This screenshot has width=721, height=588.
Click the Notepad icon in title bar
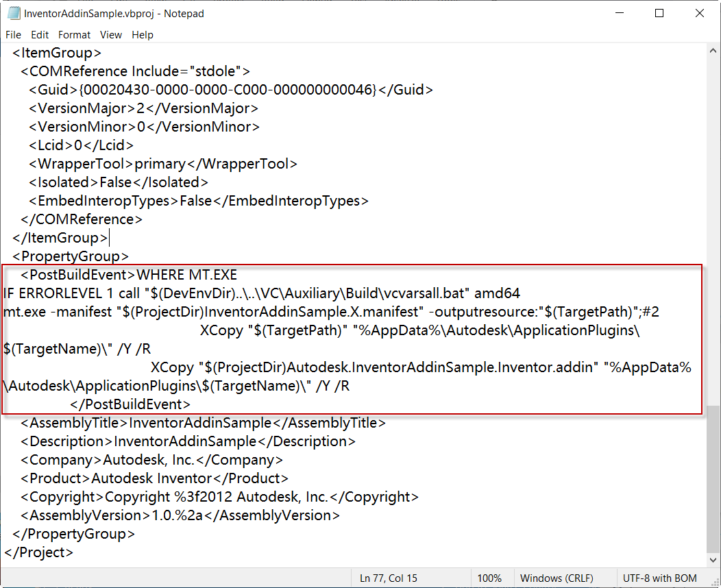(13, 13)
